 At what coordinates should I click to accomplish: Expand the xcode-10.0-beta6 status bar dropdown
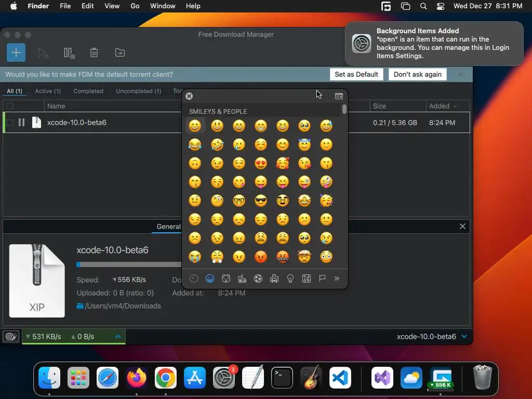point(464,337)
